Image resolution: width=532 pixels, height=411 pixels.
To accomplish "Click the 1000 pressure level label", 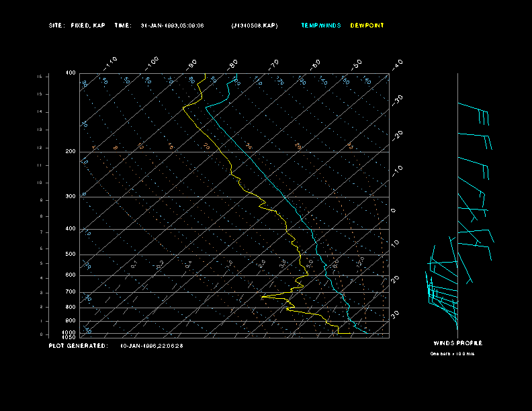I will (69, 332).
